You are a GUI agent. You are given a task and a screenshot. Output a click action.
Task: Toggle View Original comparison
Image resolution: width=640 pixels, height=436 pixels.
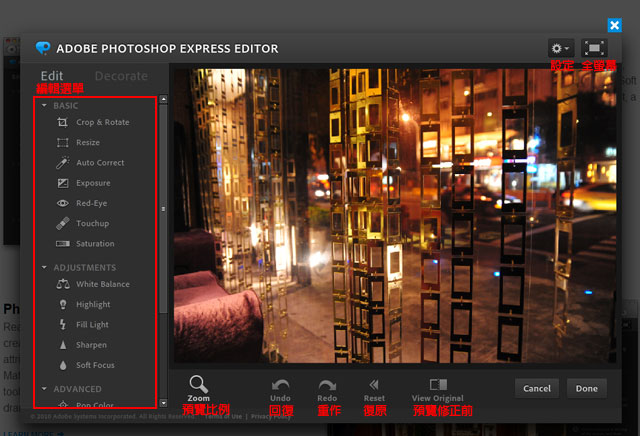tap(438, 384)
